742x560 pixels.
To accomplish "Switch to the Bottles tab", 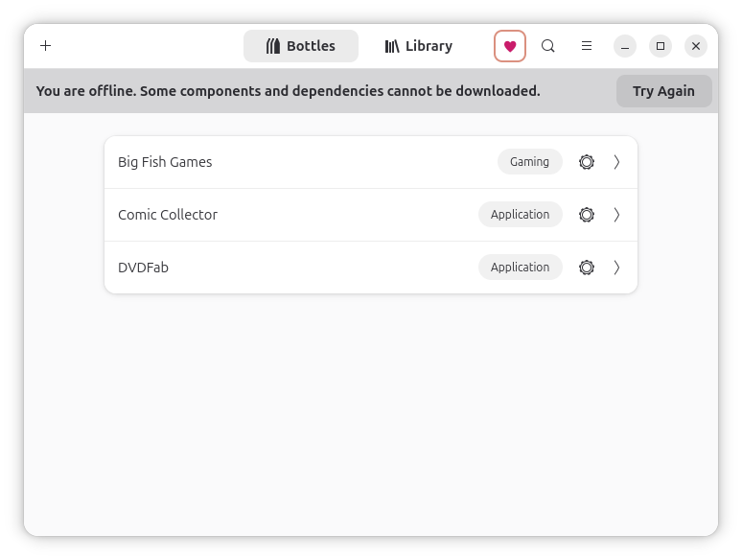I will [x=301, y=46].
